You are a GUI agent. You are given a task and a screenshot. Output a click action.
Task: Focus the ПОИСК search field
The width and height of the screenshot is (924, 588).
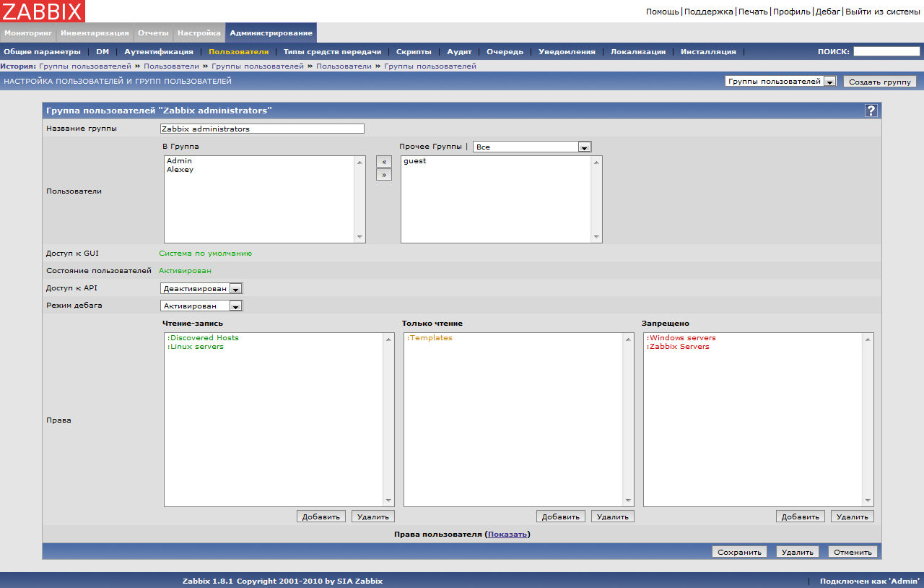point(886,51)
